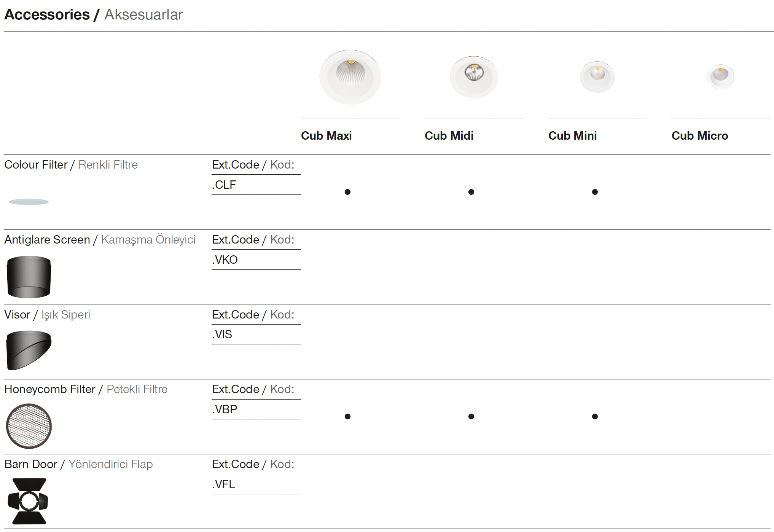
Task: Click the Antiglare Screen cylinder icon
Action: click(29, 277)
